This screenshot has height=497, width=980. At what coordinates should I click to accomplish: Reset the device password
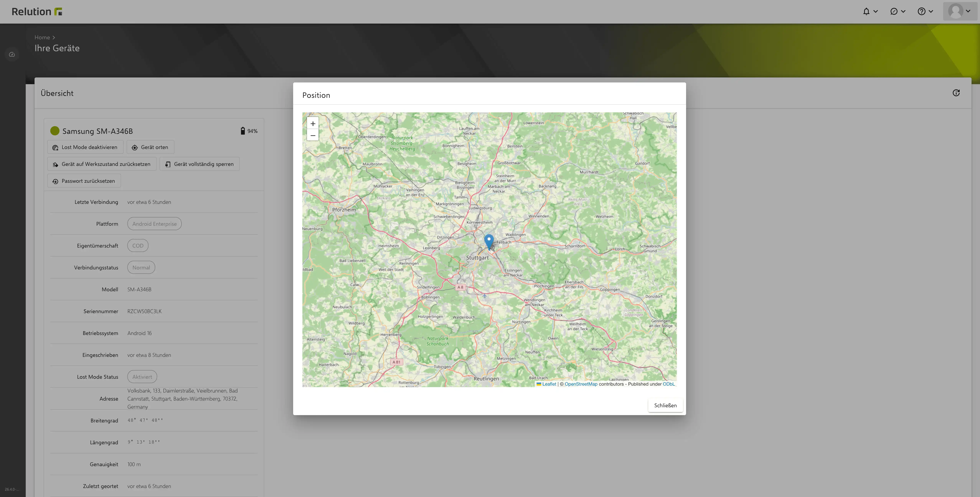[84, 181]
